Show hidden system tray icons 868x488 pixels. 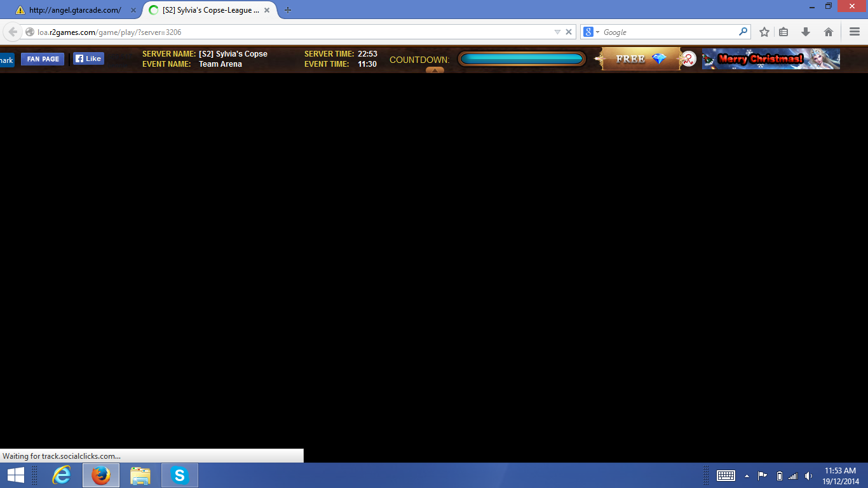pyautogui.click(x=747, y=476)
